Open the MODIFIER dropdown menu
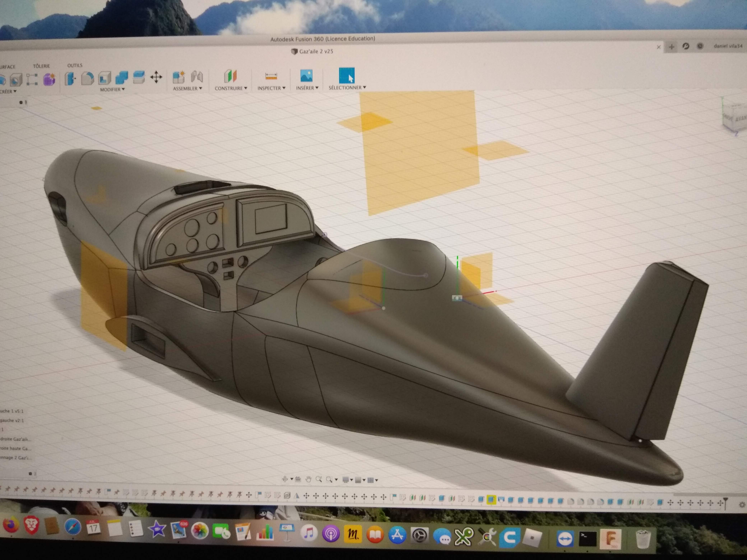747x560 pixels. click(x=112, y=89)
